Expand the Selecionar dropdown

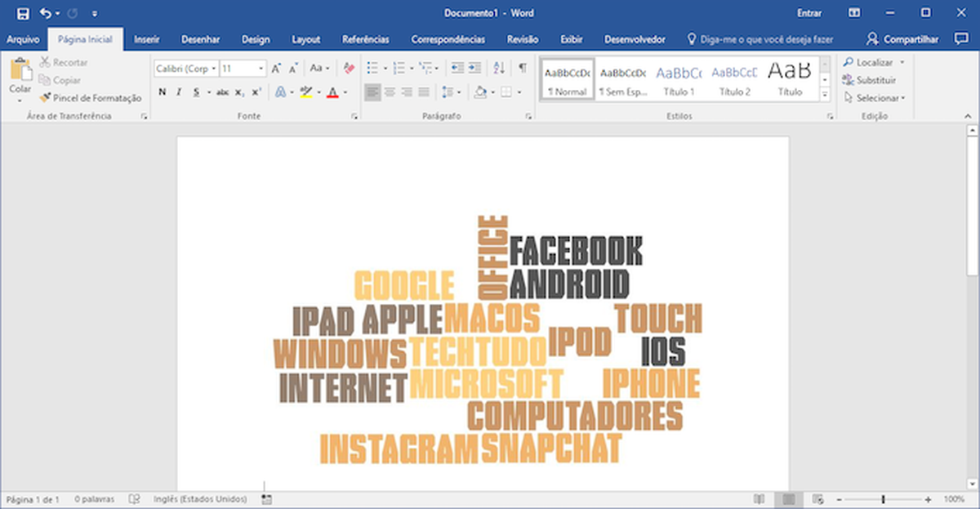(x=875, y=98)
